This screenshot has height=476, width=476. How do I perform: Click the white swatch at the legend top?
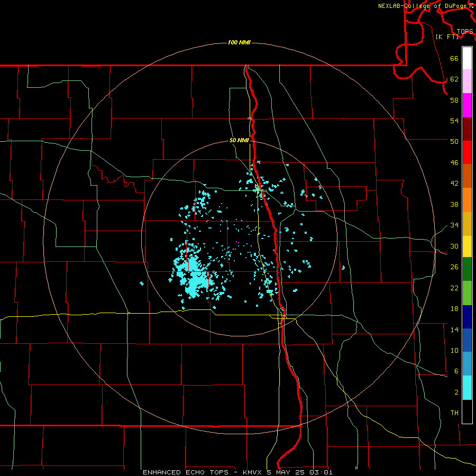[x=467, y=58]
